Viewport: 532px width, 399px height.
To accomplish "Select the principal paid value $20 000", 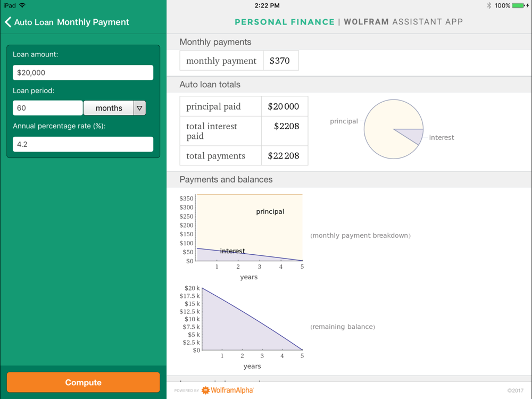I will [284, 106].
